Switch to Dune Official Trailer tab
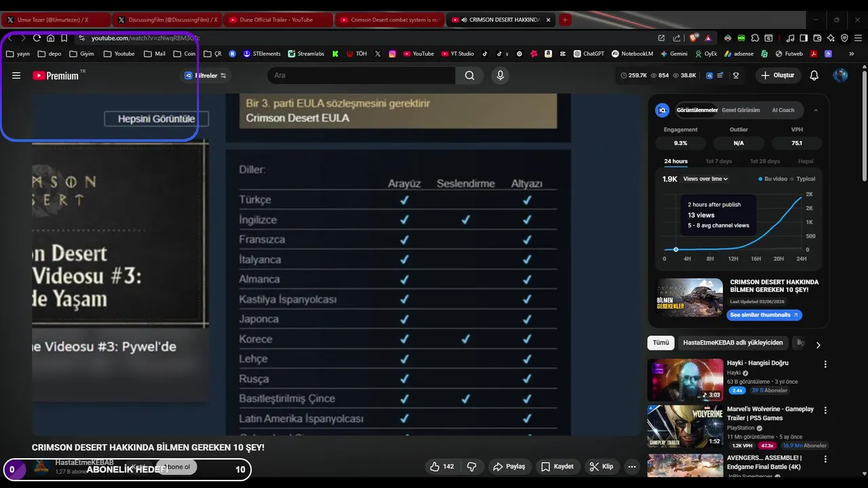Viewport: 868px width, 488px height. pyautogui.click(x=278, y=20)
